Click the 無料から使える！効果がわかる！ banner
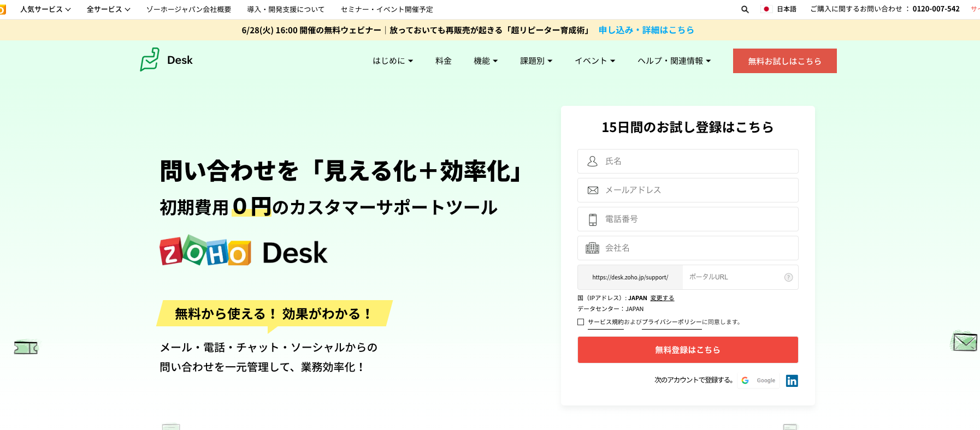 274,314
